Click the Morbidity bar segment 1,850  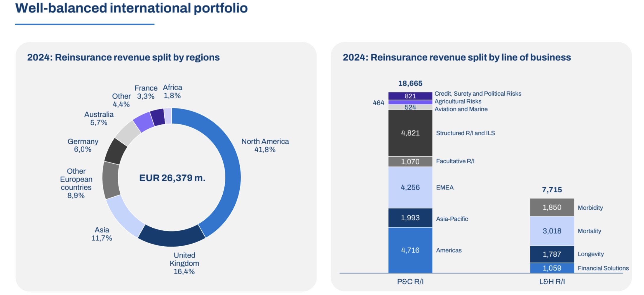click(552, 207)
